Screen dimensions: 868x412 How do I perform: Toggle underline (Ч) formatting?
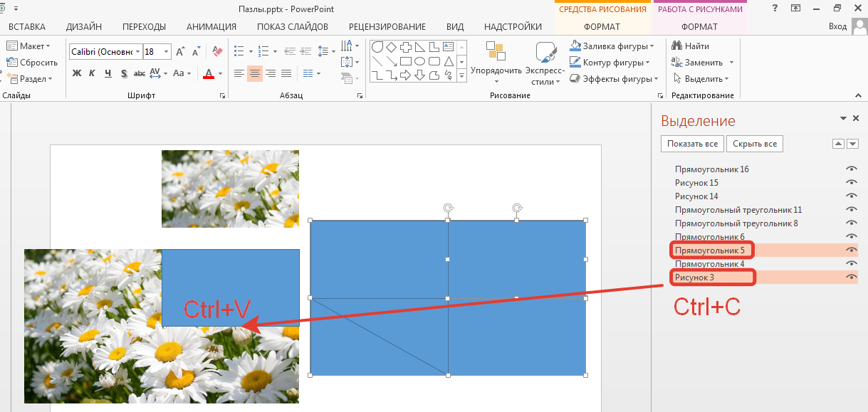click(108, 73)
